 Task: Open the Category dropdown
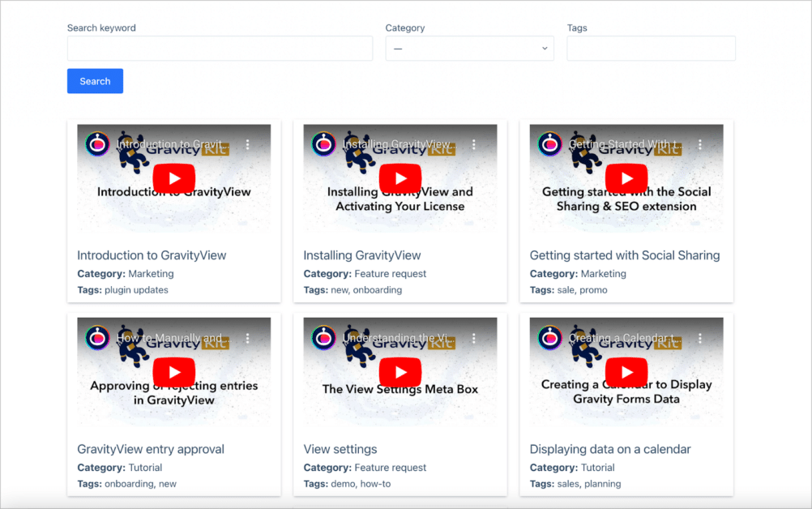(x=468, y=48)
